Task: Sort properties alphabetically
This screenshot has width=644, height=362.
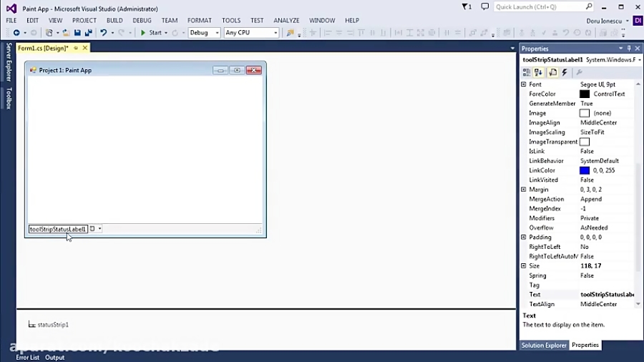Action: click(538, 73)
